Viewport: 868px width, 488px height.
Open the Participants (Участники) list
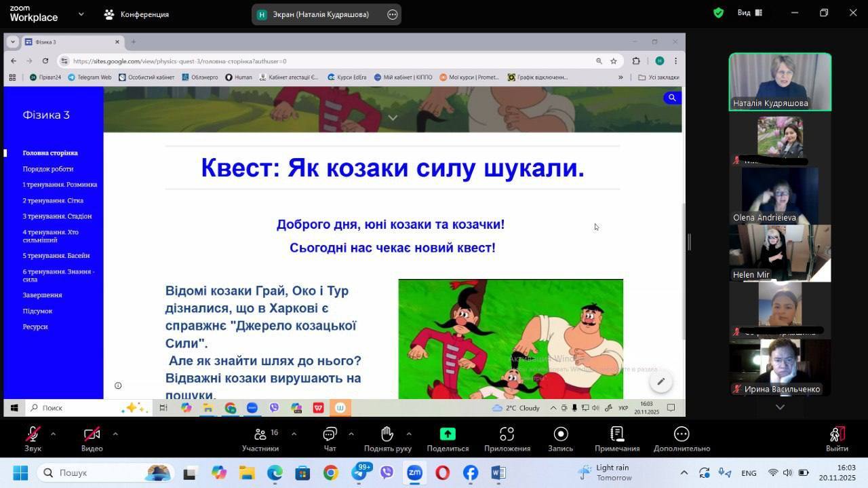[260, 434]
